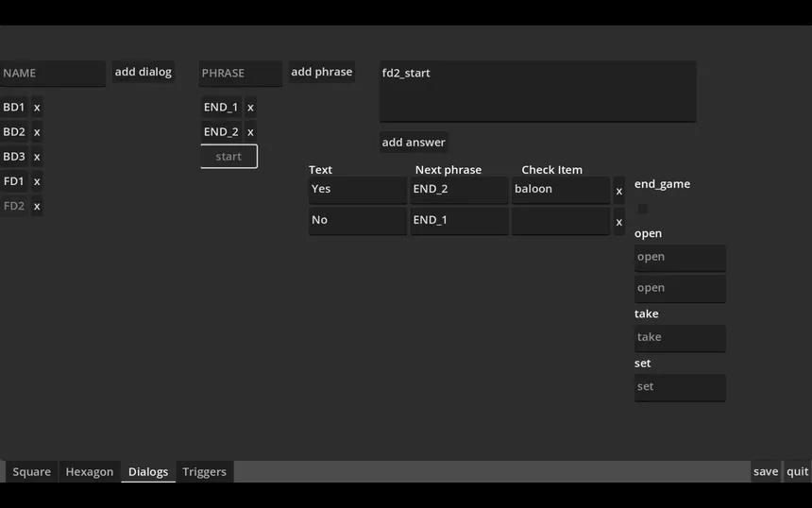The height and width of the screenshot is (508, 812).
Task: Toggle the end_game checkbox
Action: pyautogui.click(x=643, y=209)
